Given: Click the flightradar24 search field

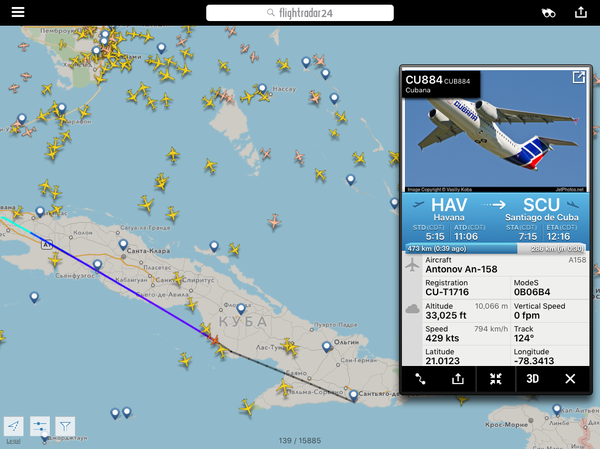Looking at the screenshot, I should 300,13.
